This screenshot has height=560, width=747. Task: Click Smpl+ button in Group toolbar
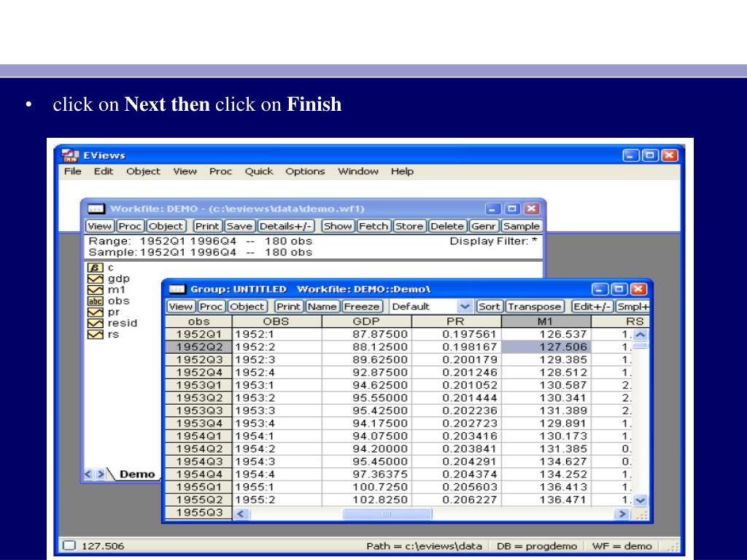(632, 307)
